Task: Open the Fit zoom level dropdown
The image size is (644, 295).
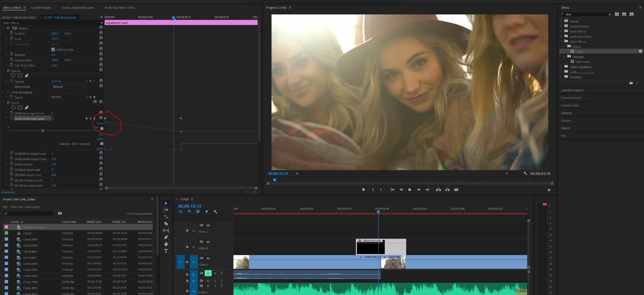Action: pyautogui.click(x=302, y=174)
